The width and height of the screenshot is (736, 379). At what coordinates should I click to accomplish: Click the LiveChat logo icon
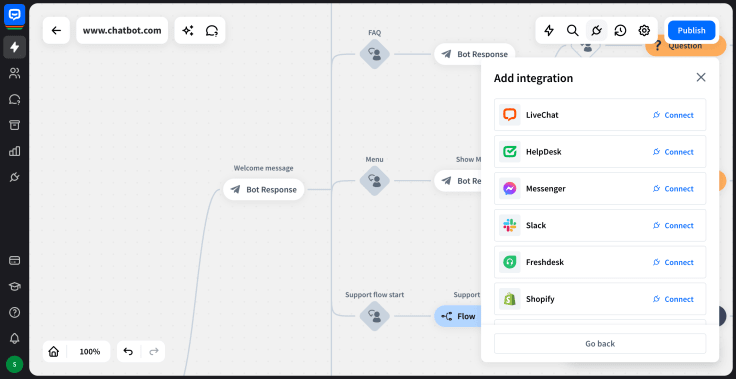510,115
